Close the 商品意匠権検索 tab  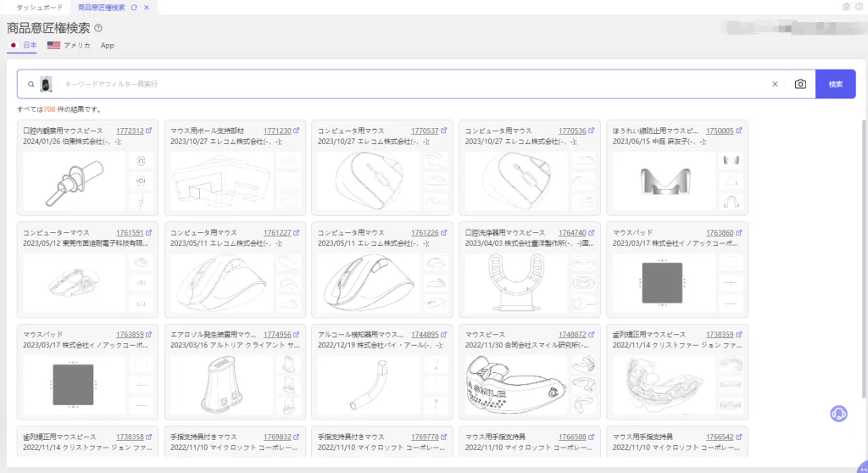coord(146,7)
